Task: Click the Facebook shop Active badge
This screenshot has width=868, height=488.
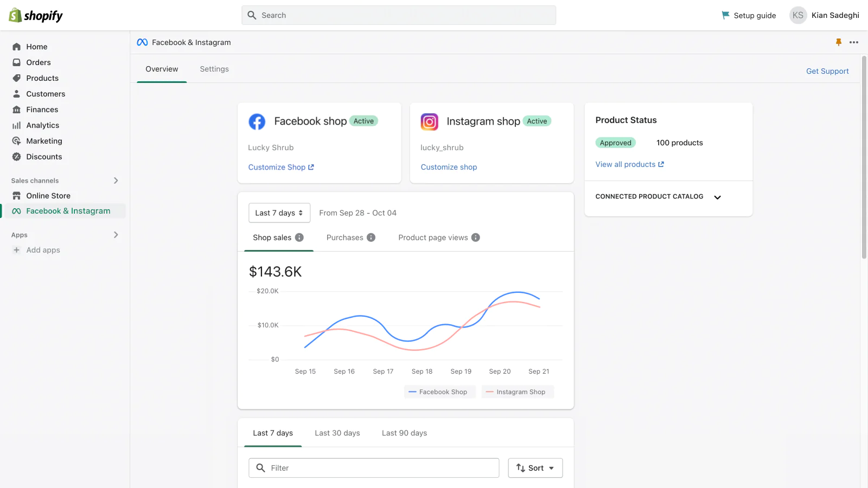Action: pos(363,121)
